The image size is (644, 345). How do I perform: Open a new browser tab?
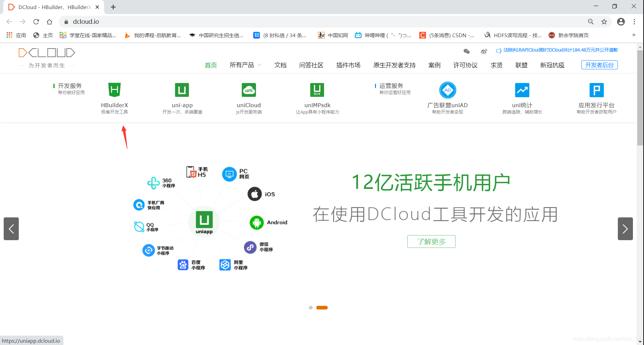(x=113, y=7)
